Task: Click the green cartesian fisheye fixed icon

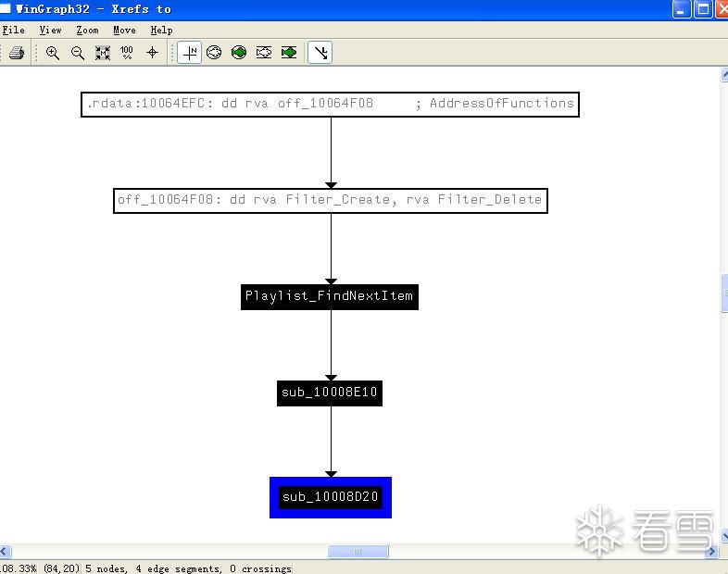Action: coord(289,53)
